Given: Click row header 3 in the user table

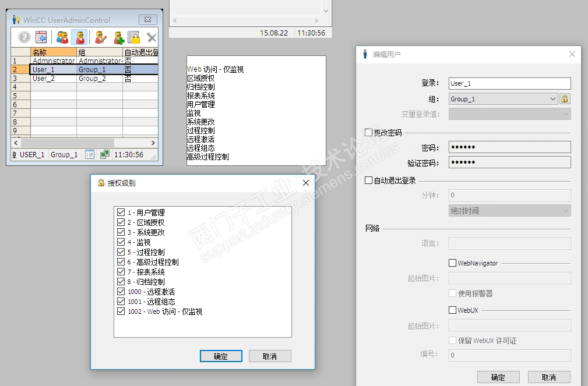Looking at the screenshot, I should (20, 79).
